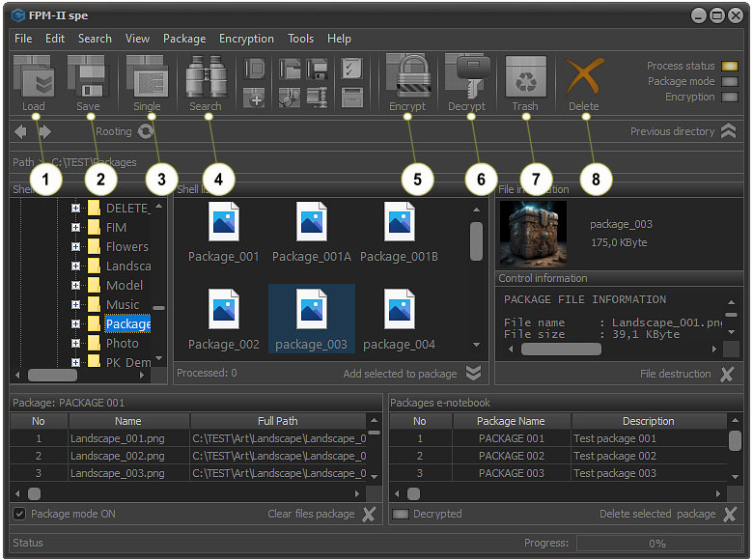Expand the FIM folder tree node
The image size is (753, 560).
pyautogui.click(x=75, y=227)
